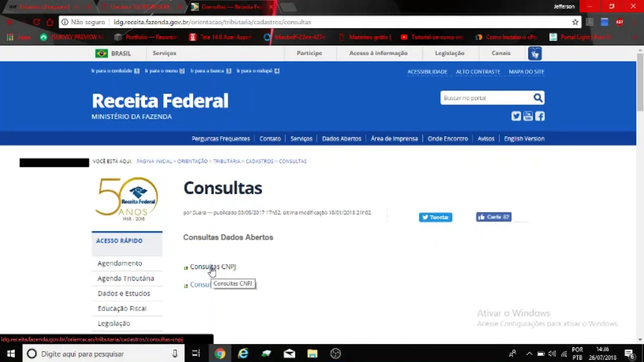This screenshot has width=644, height=362.
Task: Switch to English Version
Action: tap(524, 139)
